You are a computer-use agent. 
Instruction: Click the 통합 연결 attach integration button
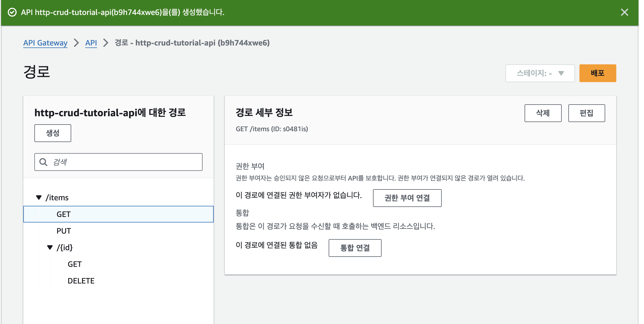click(x=355, y=248)
